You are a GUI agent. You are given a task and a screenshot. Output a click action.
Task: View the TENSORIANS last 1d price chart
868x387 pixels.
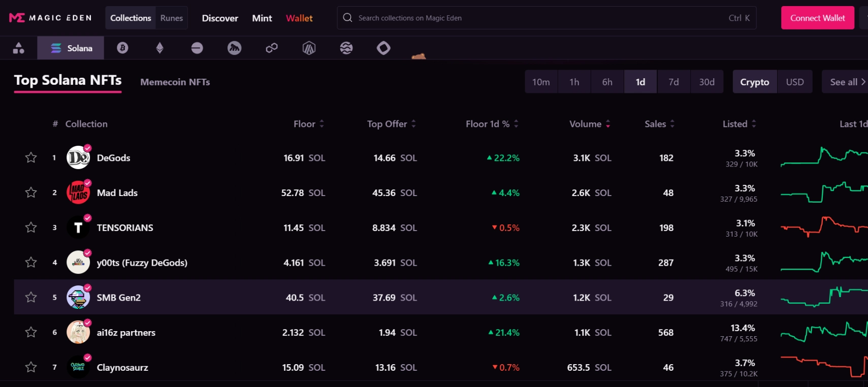pyautogui.click(x=824, y=227)
